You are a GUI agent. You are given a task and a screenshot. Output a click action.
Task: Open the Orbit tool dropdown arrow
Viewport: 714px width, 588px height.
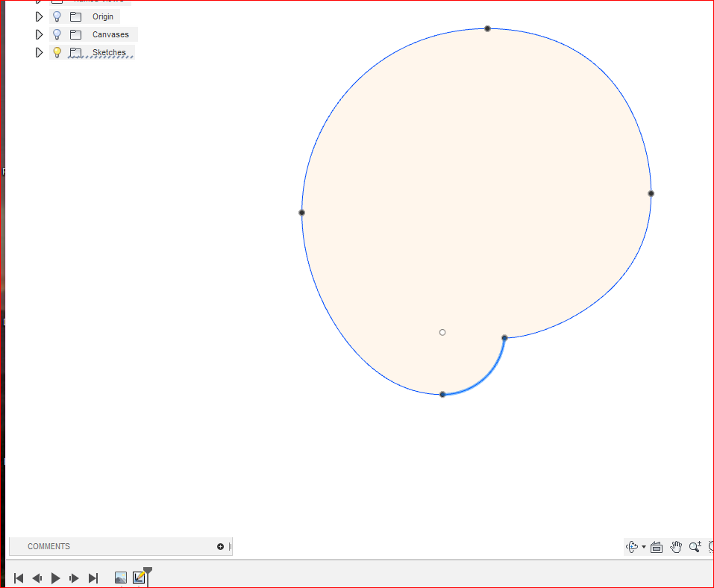pos(642,546)
